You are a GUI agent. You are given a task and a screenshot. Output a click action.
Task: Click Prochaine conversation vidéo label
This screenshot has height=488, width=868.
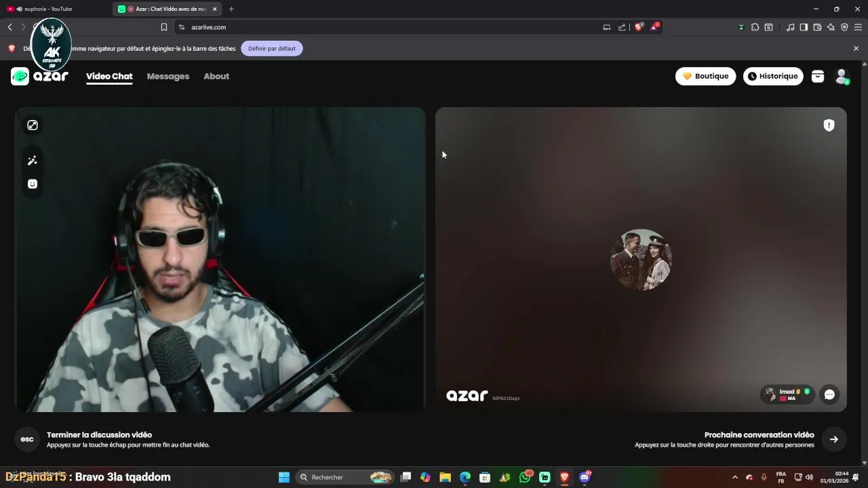point(759,435)
